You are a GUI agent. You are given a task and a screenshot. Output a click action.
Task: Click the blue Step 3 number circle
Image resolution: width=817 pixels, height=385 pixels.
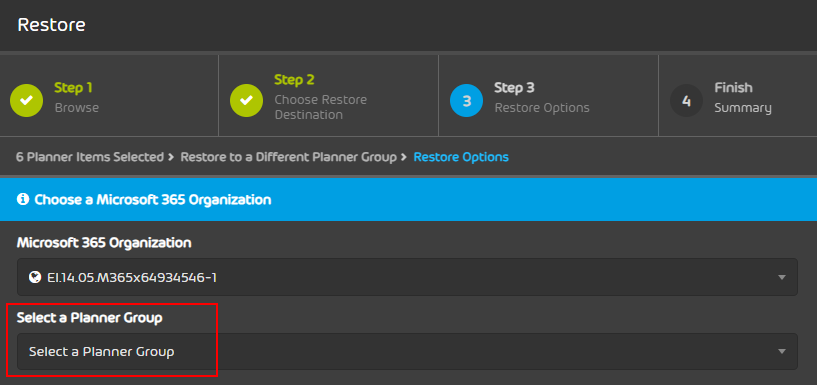coord(466,100)
